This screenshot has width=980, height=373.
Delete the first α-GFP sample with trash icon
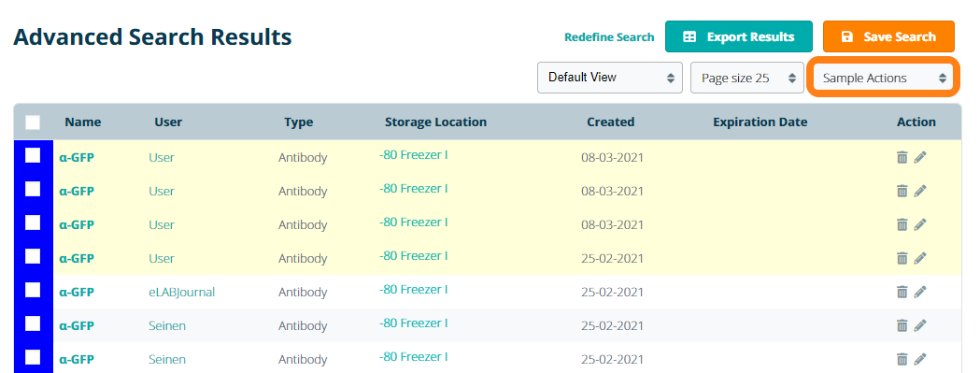[x=902, y=157]
